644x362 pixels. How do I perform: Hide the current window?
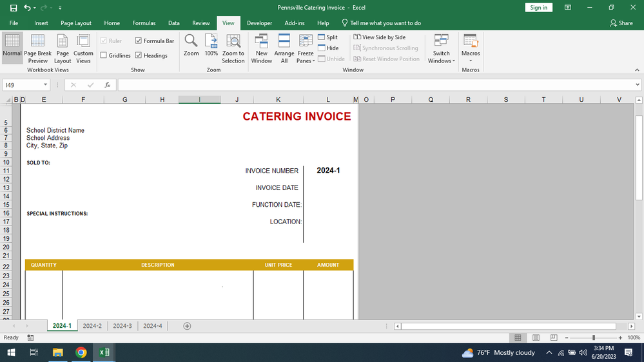tap(328, 48)
